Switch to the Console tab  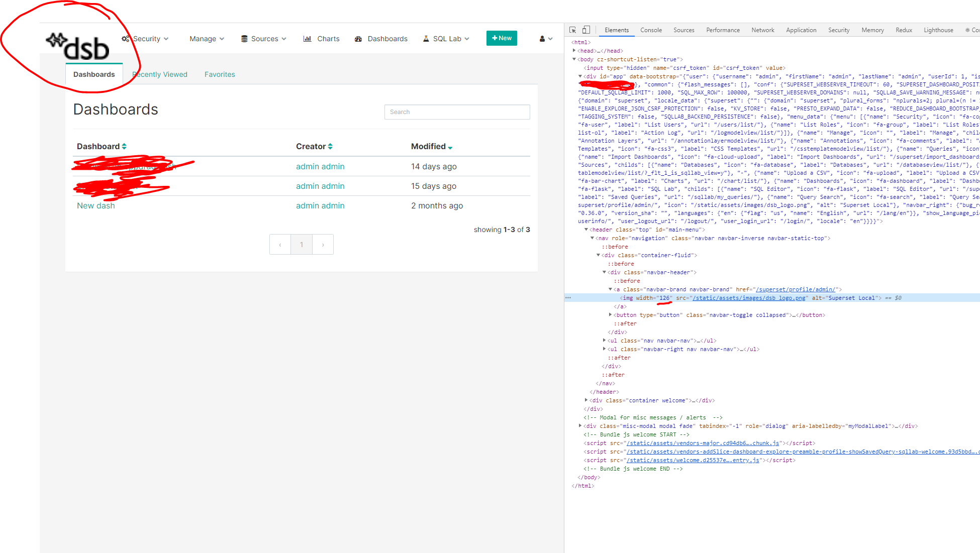[x=651, y=30]
